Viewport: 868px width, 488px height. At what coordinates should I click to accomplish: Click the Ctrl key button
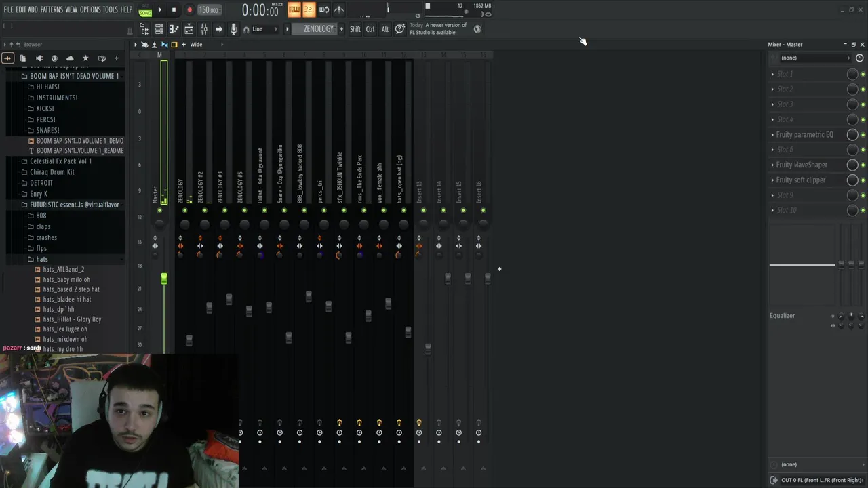click(x=370, y=29)
